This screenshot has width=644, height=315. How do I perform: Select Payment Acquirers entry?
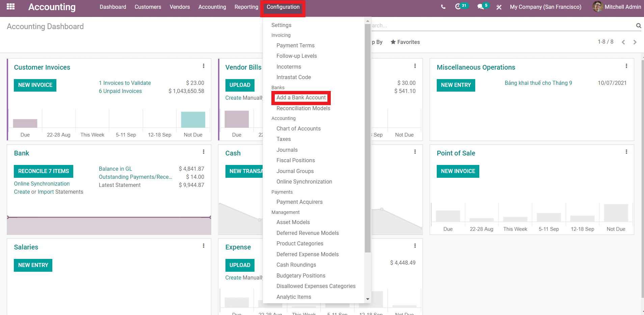(299, 202)
